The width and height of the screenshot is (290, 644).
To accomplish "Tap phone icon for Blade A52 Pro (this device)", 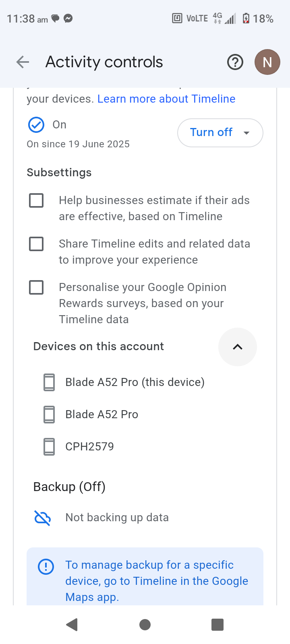I will (49, 382).
